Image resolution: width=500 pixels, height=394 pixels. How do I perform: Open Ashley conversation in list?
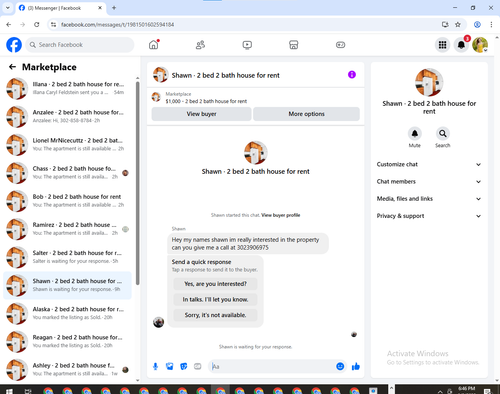(68, 370)
